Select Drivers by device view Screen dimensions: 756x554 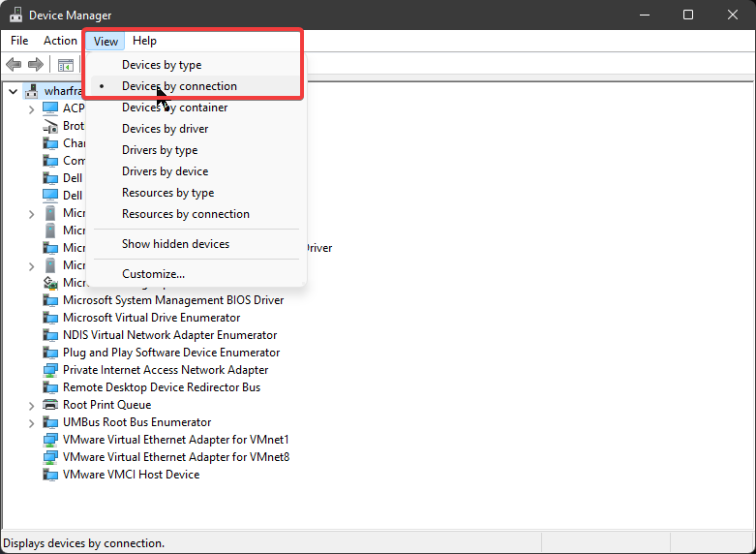pos(197,171)
